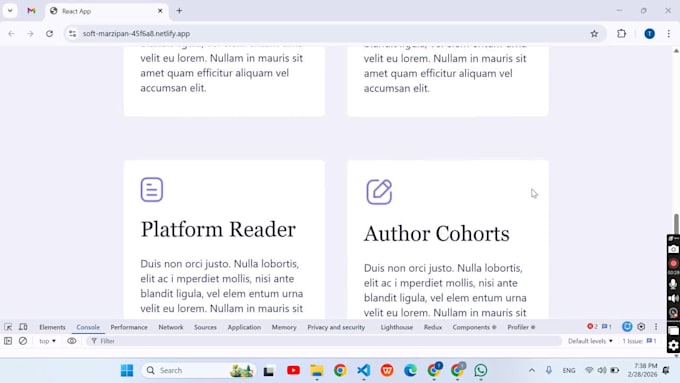
Task: Open the Chrome profile avatar
Action: pos(649,33)
